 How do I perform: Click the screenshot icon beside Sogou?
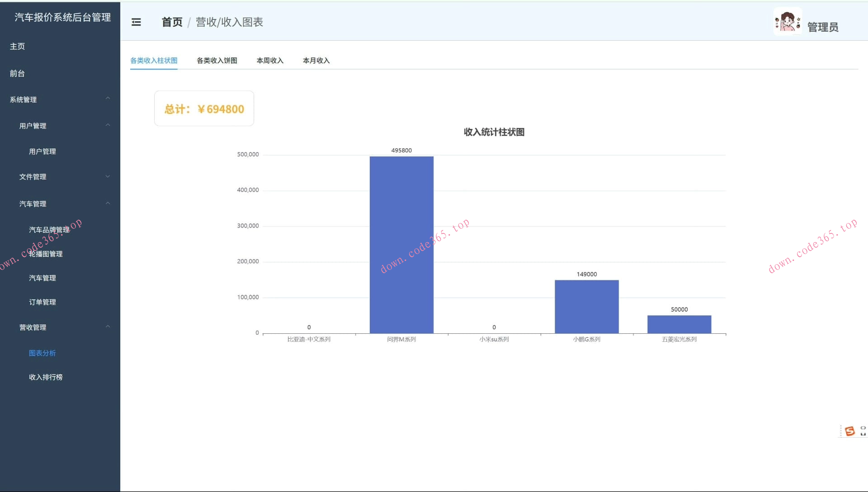[x=863, y=431]
